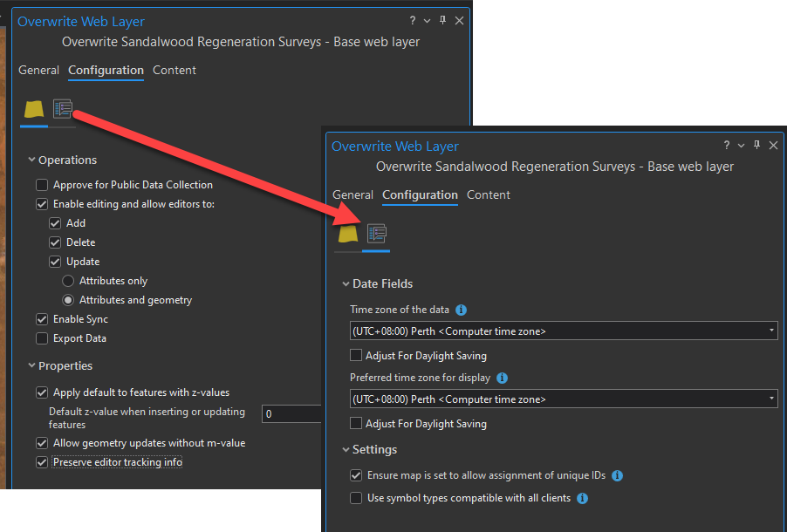787x532 pixels.
Task: Click the Preserve editor tracking info link
Action: click(117, 461)
